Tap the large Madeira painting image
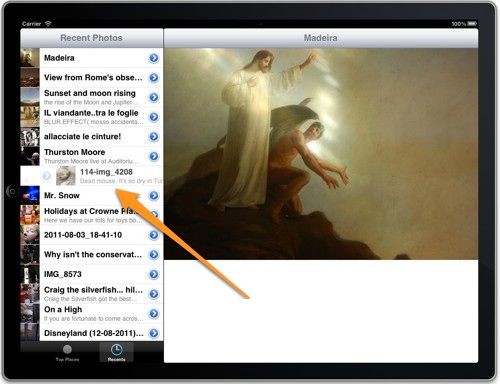This screenshot has width=500, height=384. pos(321,154)
